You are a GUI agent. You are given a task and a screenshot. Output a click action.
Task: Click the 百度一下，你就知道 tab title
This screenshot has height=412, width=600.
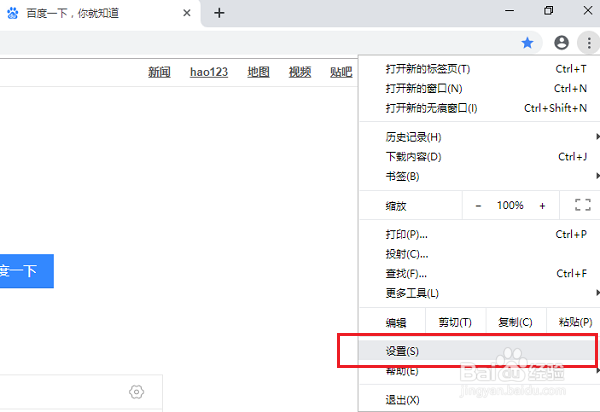point(73,13)
